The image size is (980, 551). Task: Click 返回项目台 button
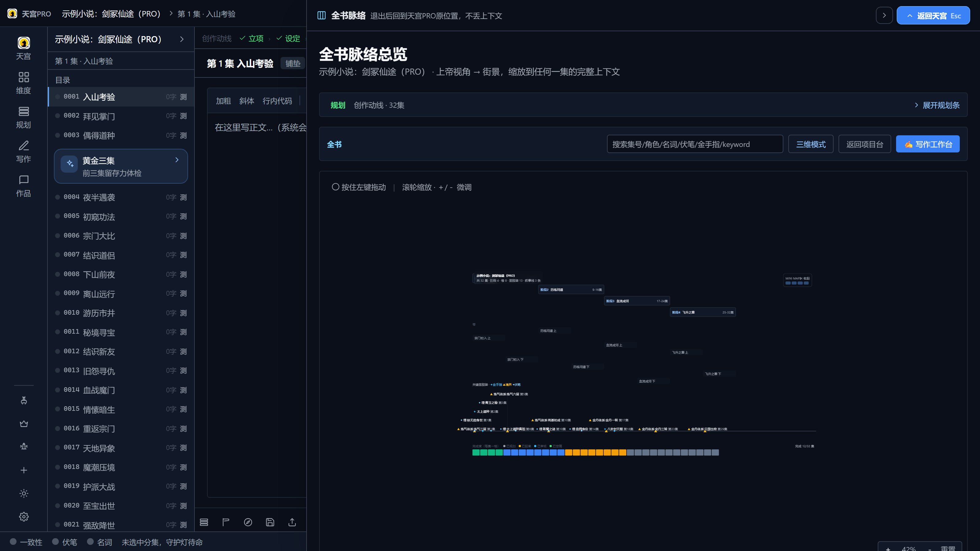(x=865, y=144)
